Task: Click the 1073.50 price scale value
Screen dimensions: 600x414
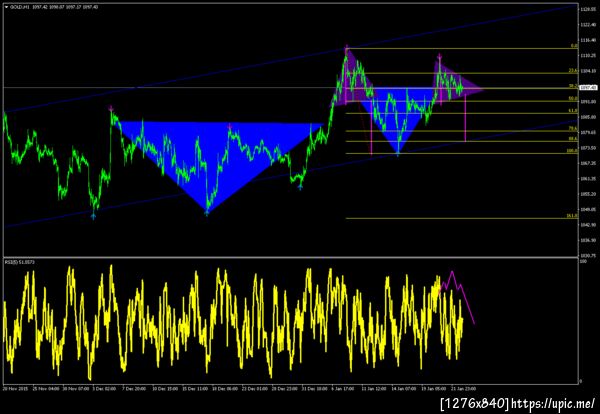Action: click(589, 148)
